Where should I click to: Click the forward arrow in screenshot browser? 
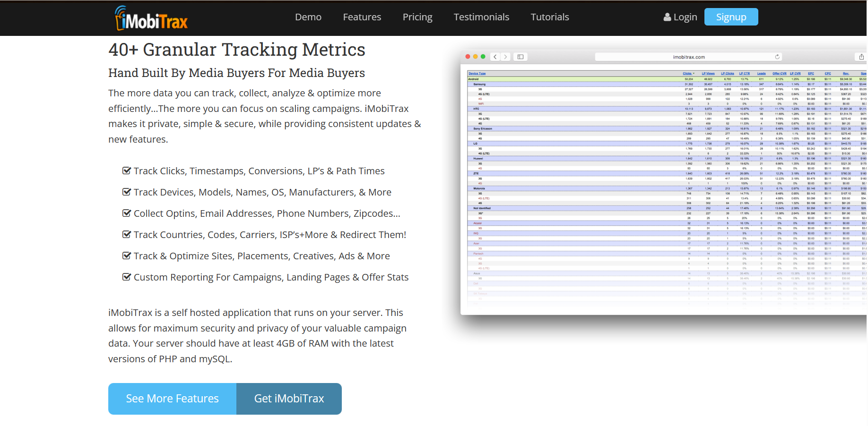pyautogui.click(x=505, y=57)
